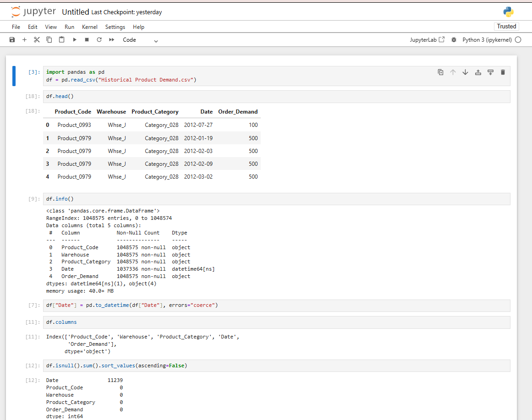532x420 pixels.
Task: Open the Settings menu
Action: click(115, 27)
